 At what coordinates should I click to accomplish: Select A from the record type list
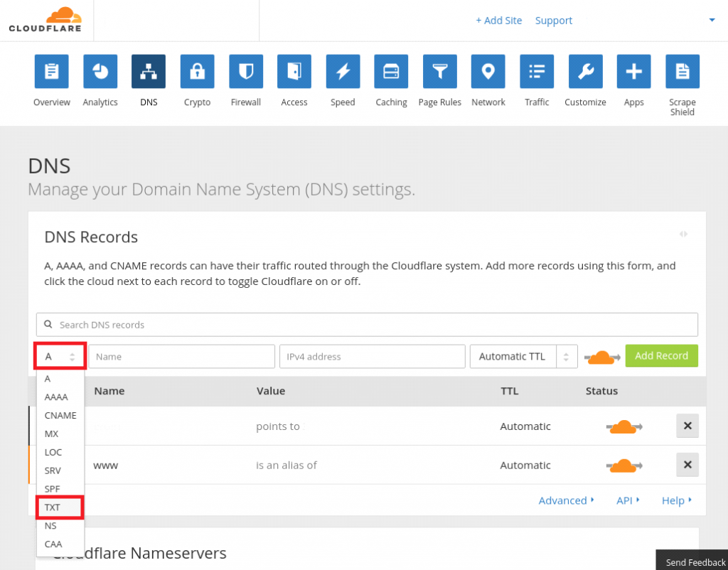tap(60, 379)
